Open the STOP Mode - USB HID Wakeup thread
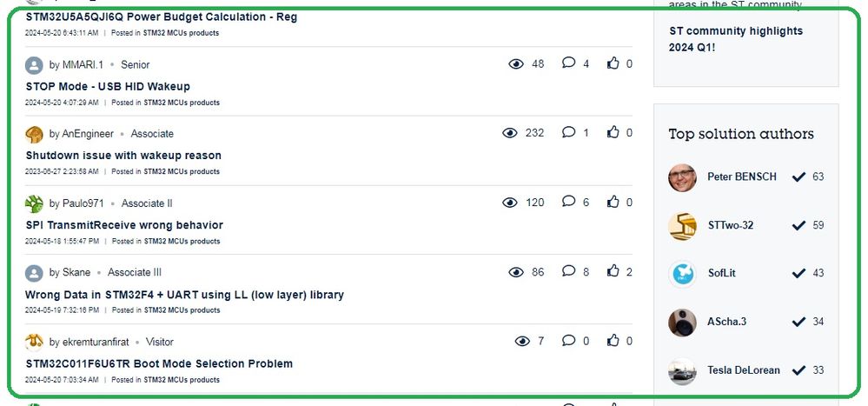 point(108,86)
